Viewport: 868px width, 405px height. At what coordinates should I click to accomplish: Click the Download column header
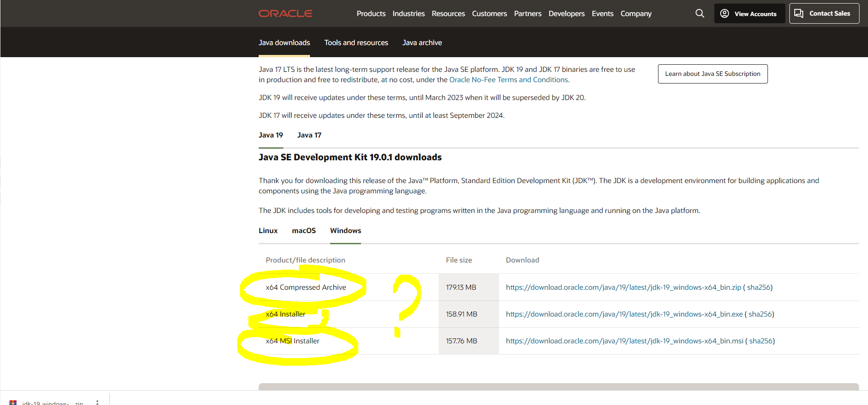[522, 260]
